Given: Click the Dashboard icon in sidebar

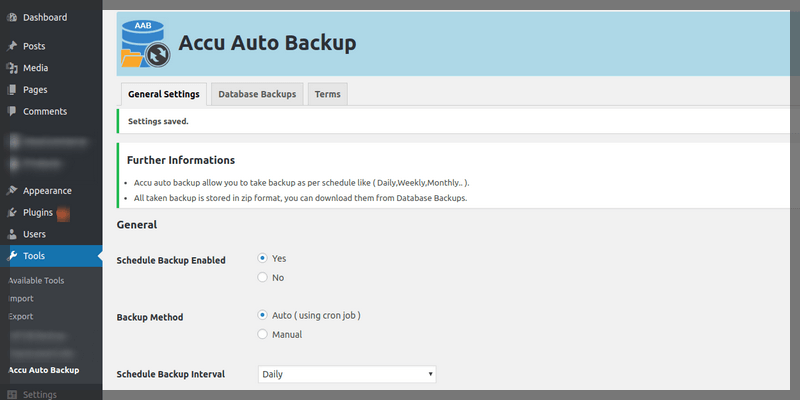Looking at the screenshot, I should coord(11,17).
